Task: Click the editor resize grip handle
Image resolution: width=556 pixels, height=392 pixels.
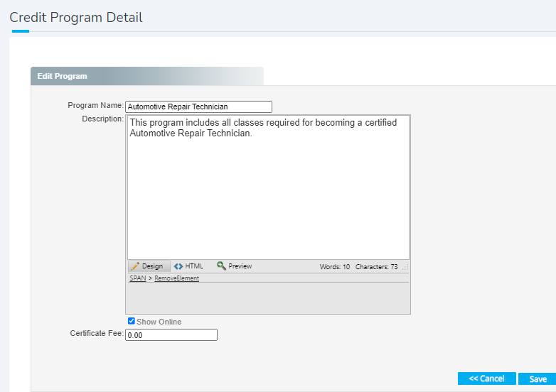Action: coord(405,267)
